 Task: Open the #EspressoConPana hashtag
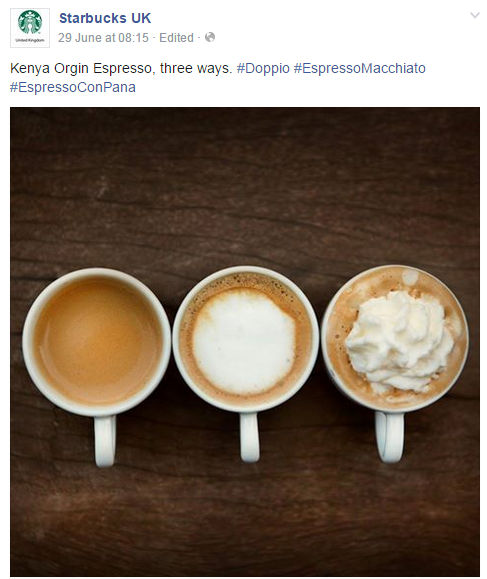[73, 88]
